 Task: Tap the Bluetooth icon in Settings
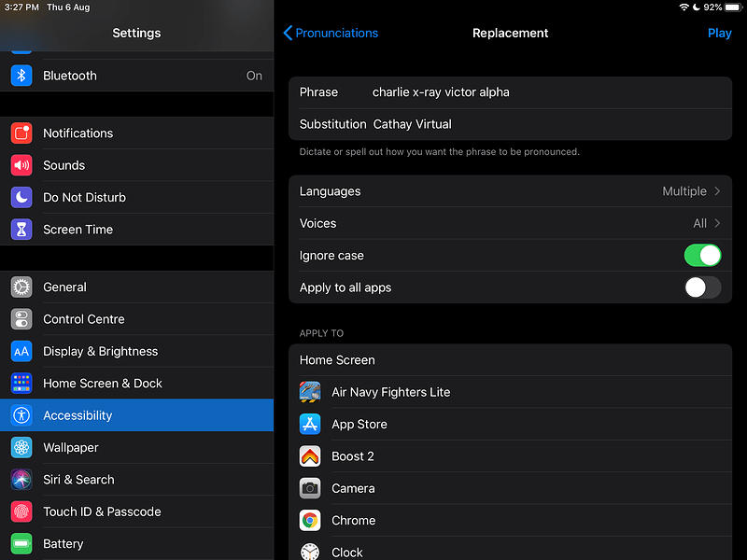pyautogui.click(x=21, y=76)
